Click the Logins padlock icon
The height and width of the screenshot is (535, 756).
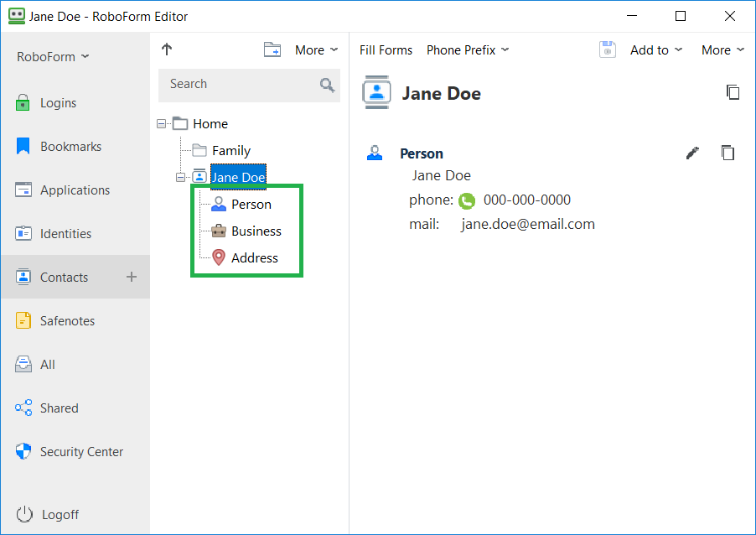coord(23,102)
